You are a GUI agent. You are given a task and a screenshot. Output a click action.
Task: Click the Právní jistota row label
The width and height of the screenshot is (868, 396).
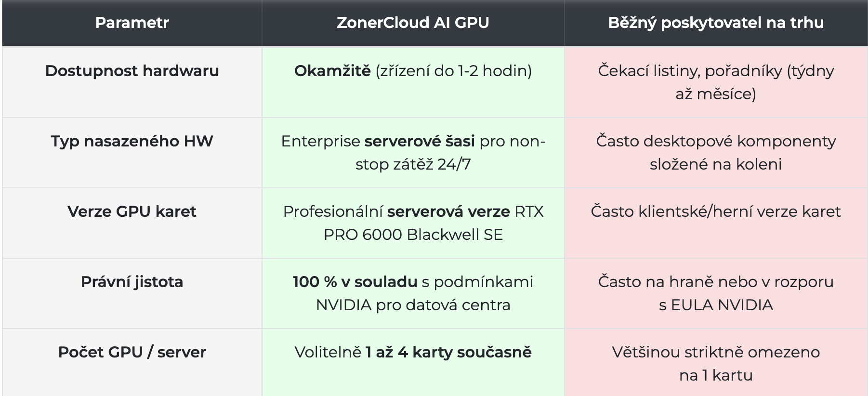click(132, 282)
